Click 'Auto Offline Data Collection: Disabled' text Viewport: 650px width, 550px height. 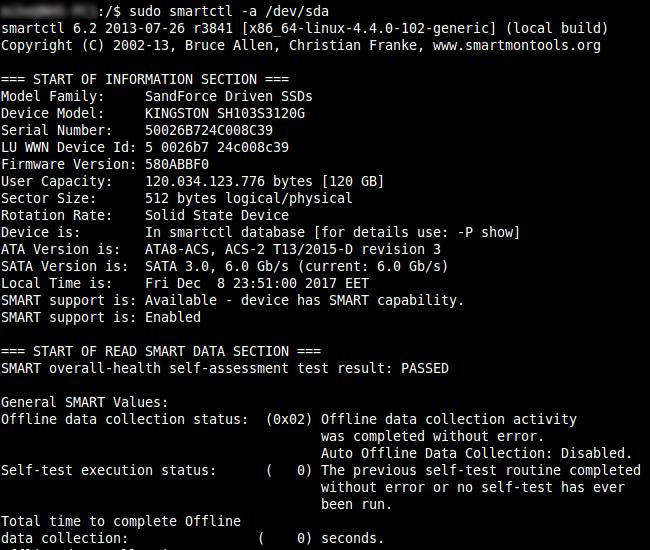(x=476, y=453)
